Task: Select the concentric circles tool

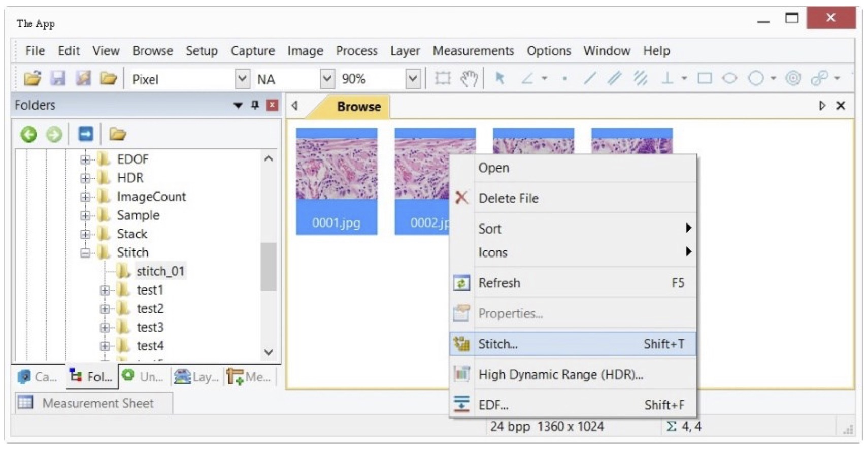Action: tap(793, 78)
